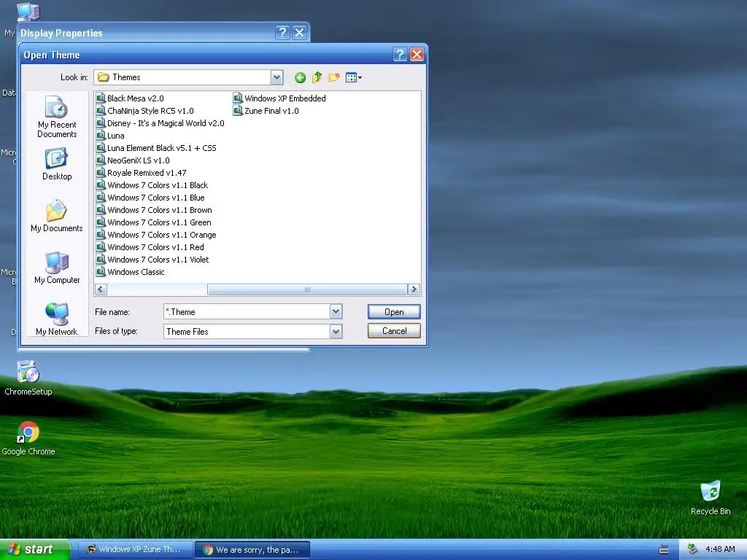Select Luna Element Black v5.1 + CSS
The image size is (747, 560).
point(156,148)
